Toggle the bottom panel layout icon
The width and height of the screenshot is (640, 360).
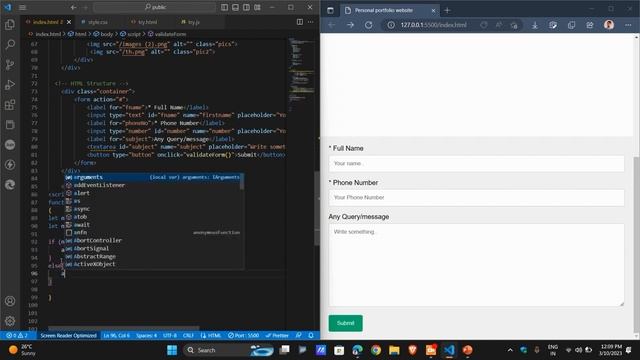236,7
